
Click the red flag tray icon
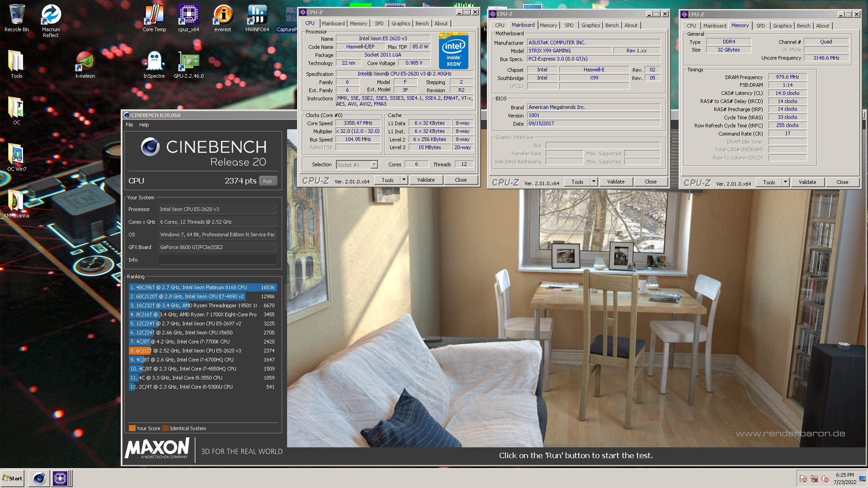(803, 479)
